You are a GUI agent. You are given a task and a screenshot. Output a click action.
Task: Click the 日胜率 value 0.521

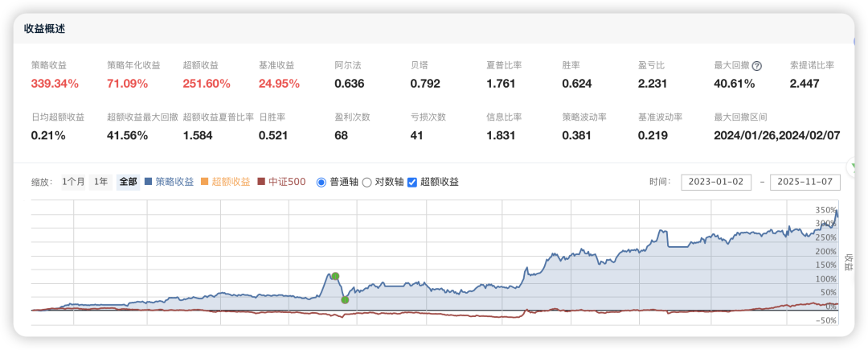click(273, 136)
